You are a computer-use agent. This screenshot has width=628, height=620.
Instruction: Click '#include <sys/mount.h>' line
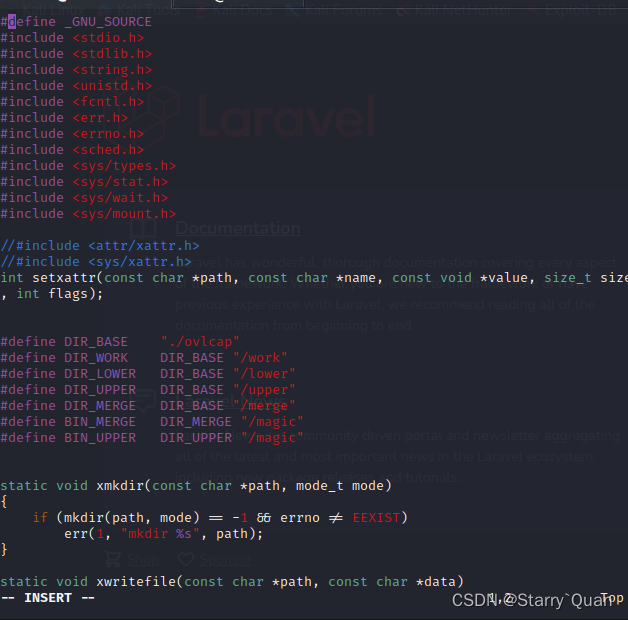point(88,214)
